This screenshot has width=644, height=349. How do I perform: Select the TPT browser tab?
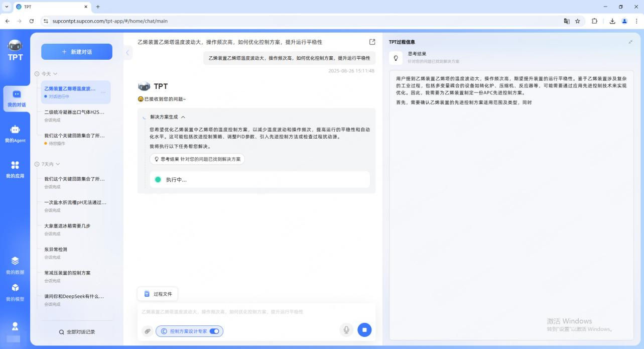[x=52, y=7]
